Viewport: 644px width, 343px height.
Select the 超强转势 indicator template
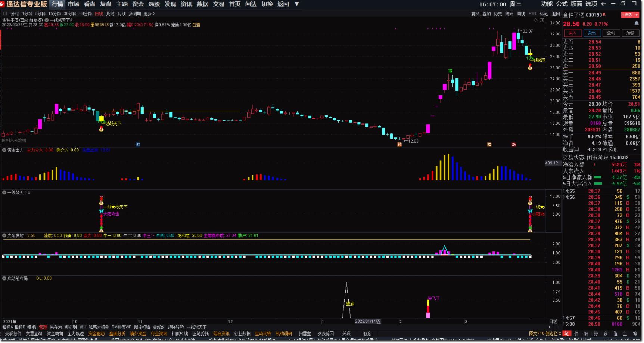click(176, 327)
